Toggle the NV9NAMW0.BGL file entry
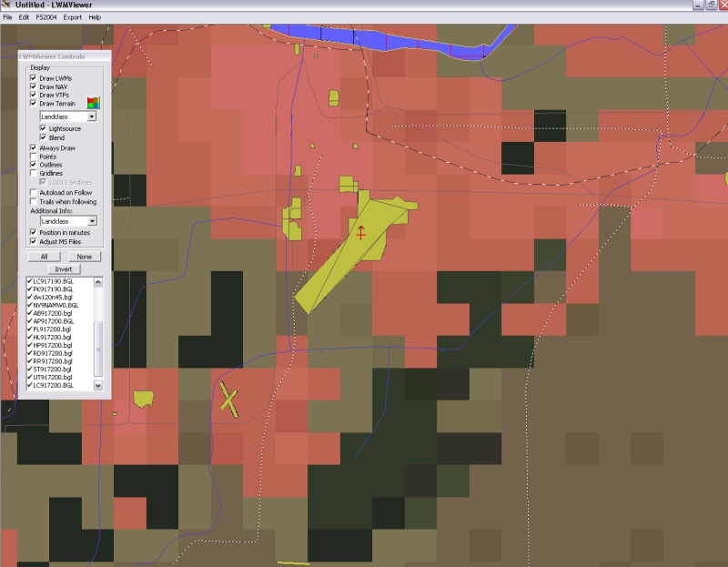This screenshot has height=567, width=728. click(x=29, y=305)
